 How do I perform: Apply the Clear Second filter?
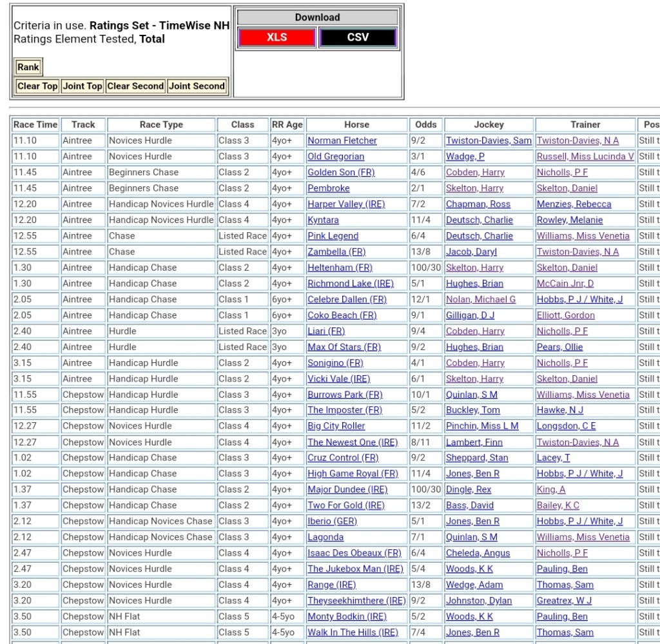pyautogui.click(x=135, y=86)
